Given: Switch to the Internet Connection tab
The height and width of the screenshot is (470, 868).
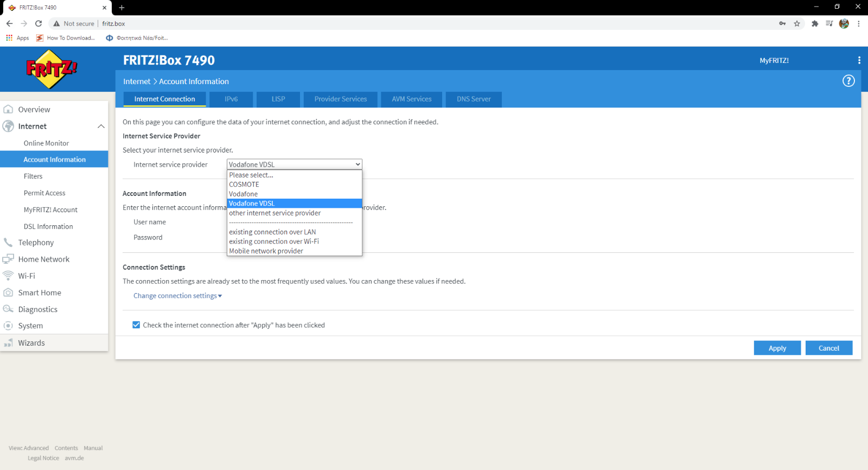Looking at the screenshot, I should coord(164,99).
